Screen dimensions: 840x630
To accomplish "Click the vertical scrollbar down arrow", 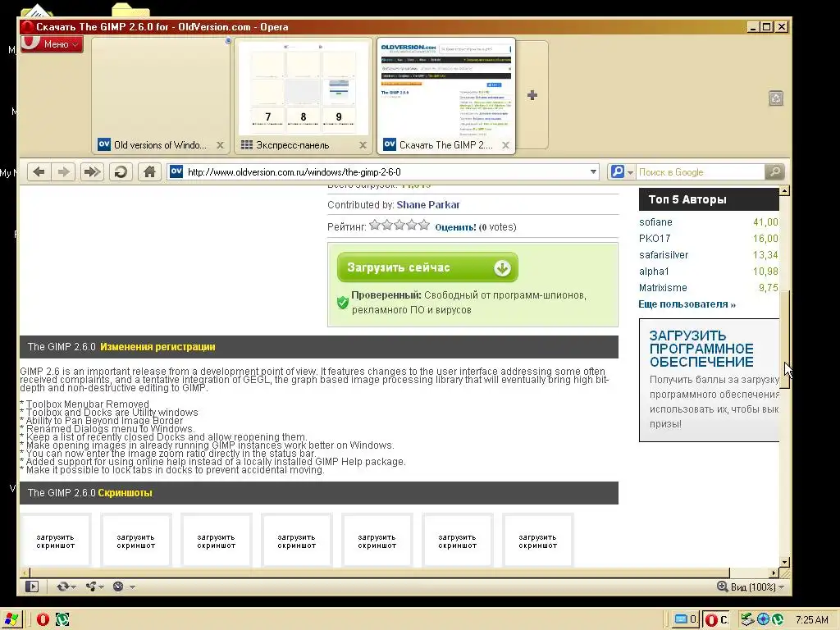I will pos(784,563).
